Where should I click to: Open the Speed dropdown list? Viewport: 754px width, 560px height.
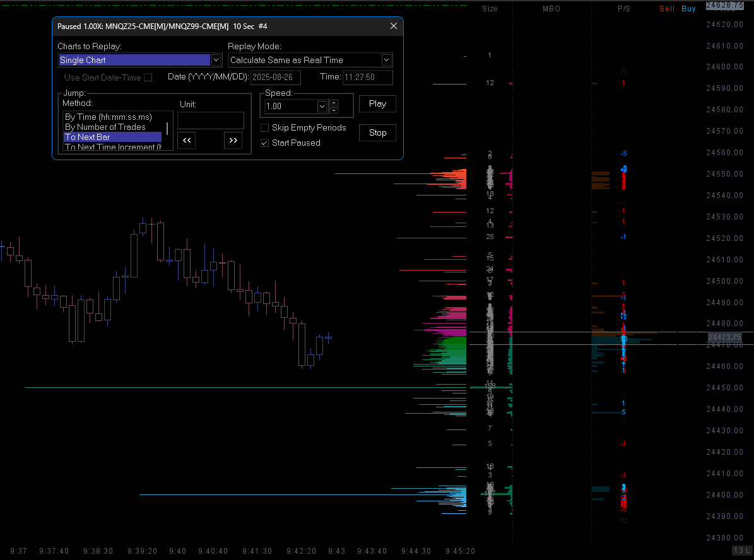322,107
